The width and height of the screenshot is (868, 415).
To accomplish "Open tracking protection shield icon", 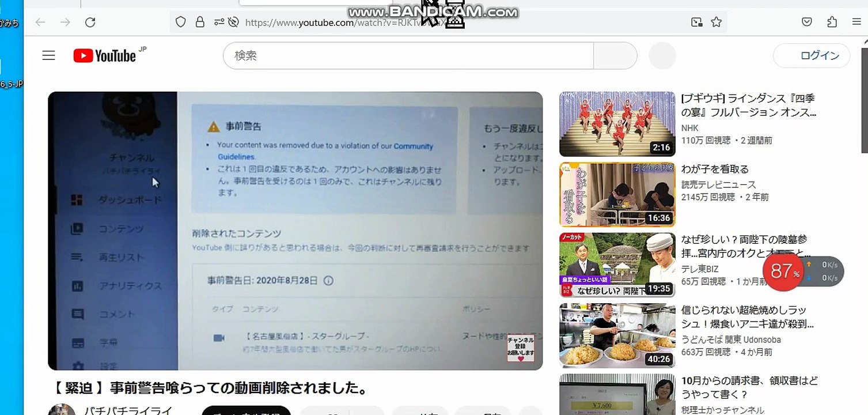I will point(181,22).
